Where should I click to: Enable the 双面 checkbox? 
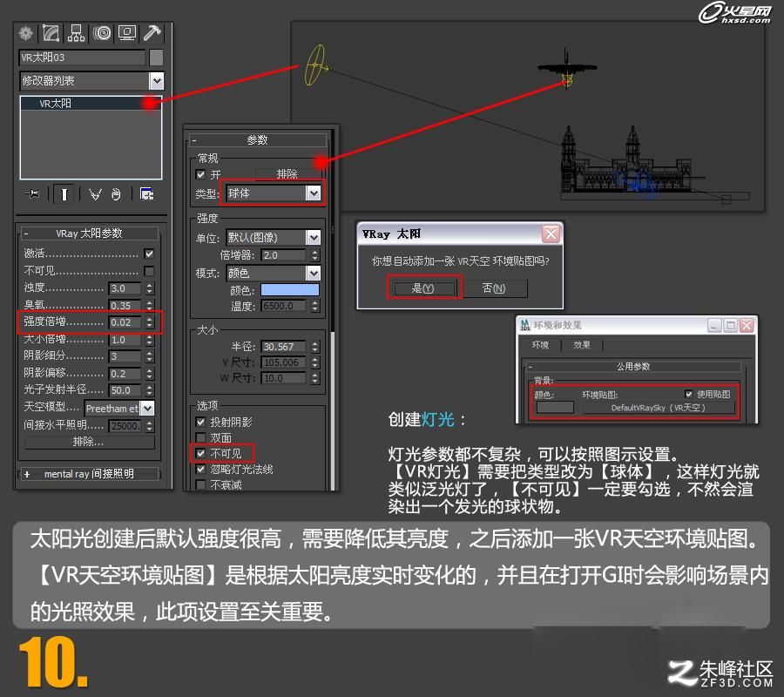(201, 437)
